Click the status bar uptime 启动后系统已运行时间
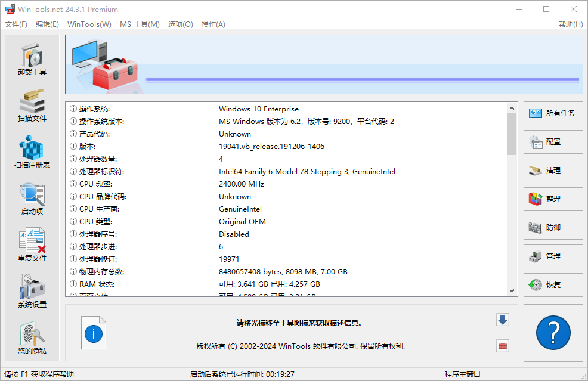This screenshot has height=381, width=588. (x=242, y=374)
